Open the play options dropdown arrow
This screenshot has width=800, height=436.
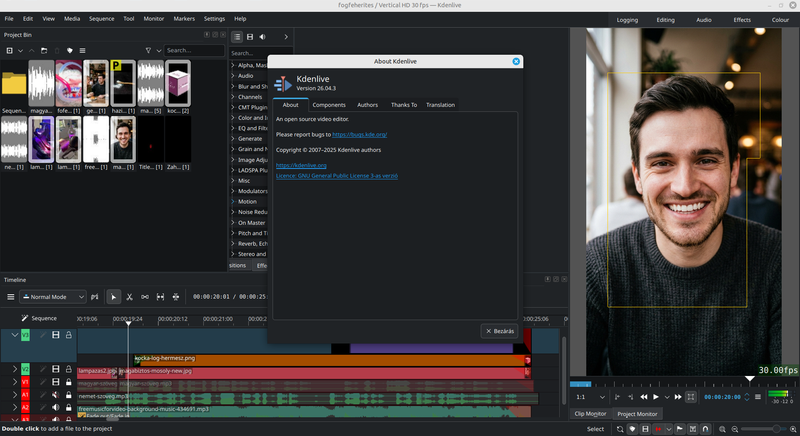[667, 397]
